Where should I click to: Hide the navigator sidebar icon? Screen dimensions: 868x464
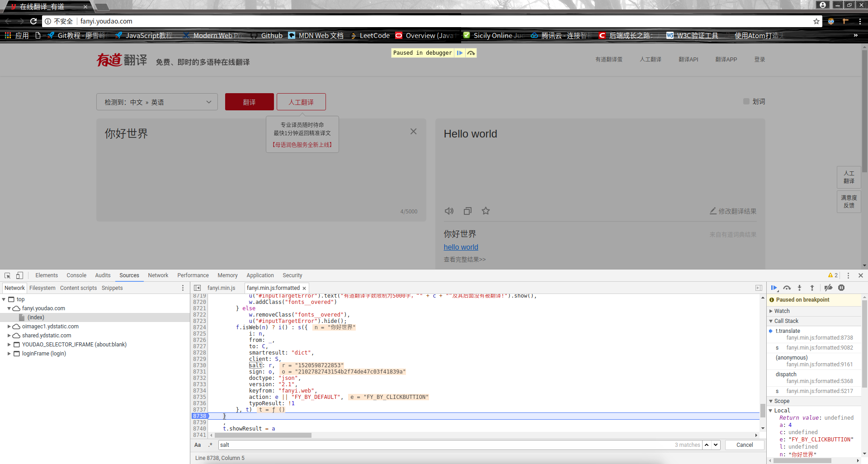pos(198,288)
